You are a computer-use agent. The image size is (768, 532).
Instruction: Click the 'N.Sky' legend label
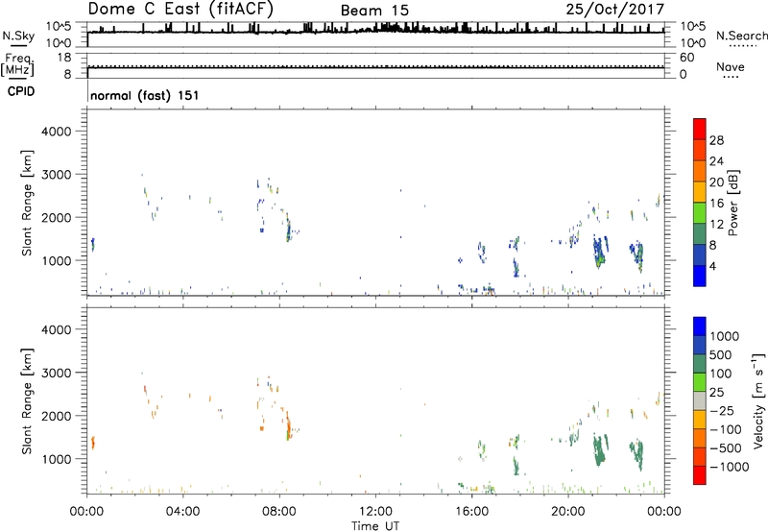18,36
